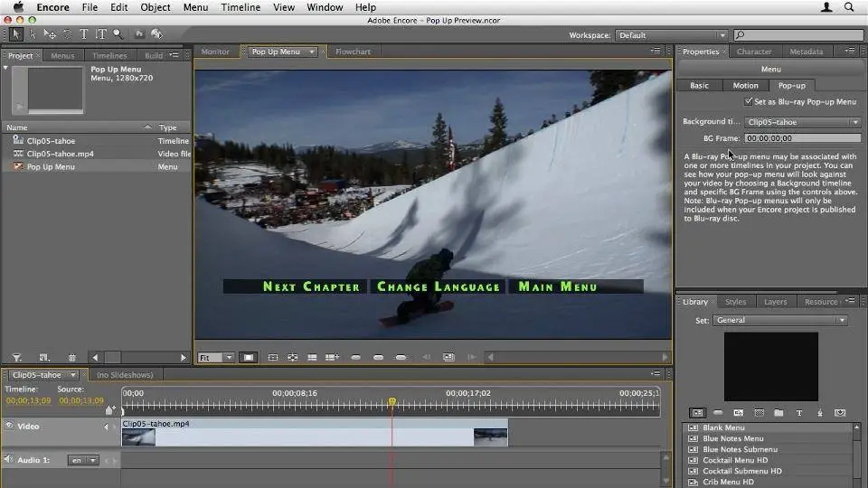Open the Project panel options menu
Screen dimensions: 868x488
[x=175, y=55]
